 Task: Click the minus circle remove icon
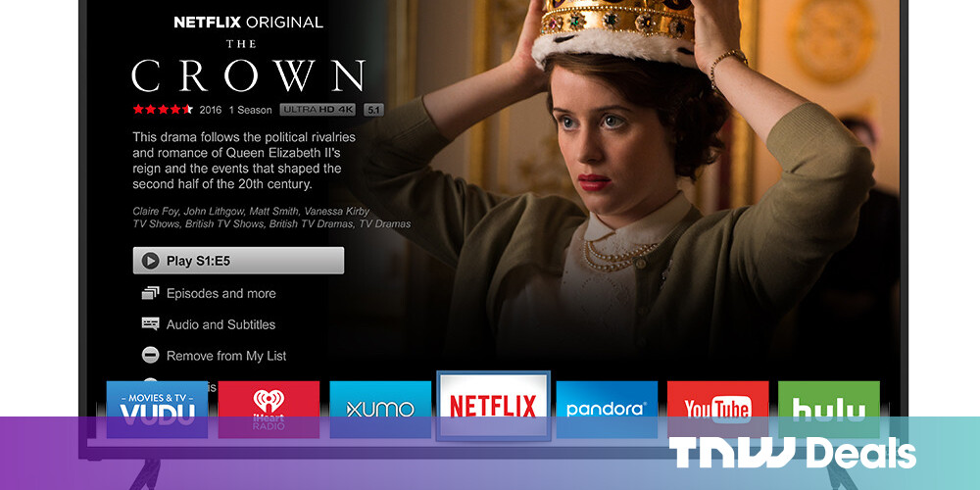click(x=150, y=356)
